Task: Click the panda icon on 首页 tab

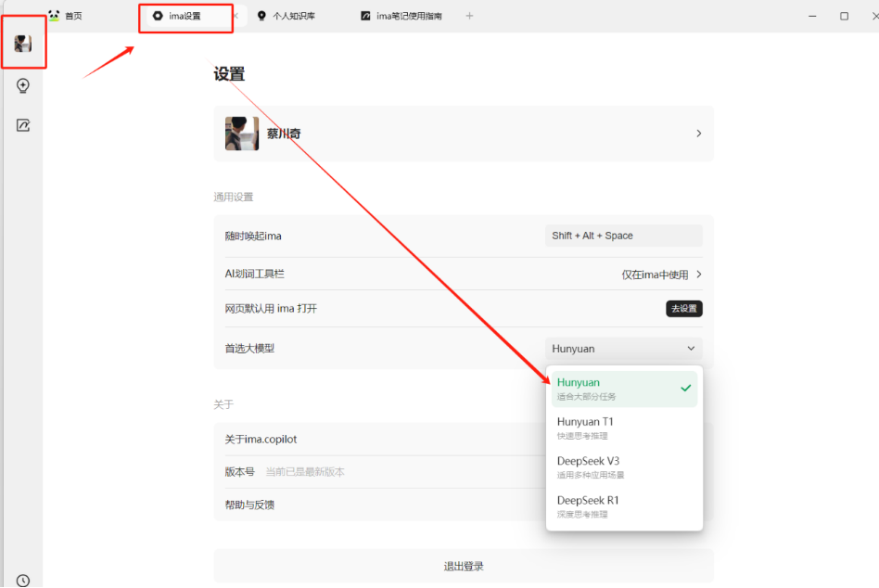Action: pyautogui.click(x=54, y=16)
